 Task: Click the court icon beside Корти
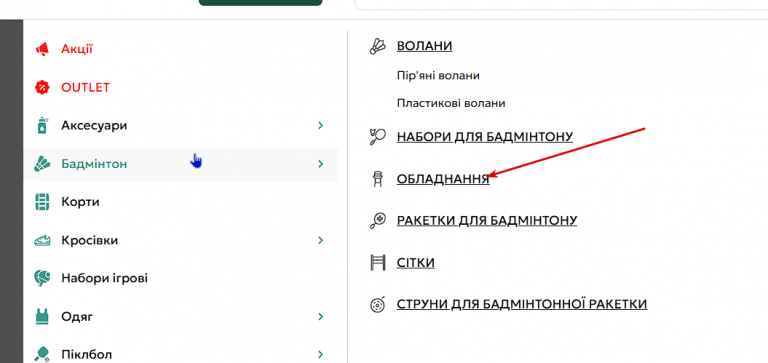click(42, 202)
